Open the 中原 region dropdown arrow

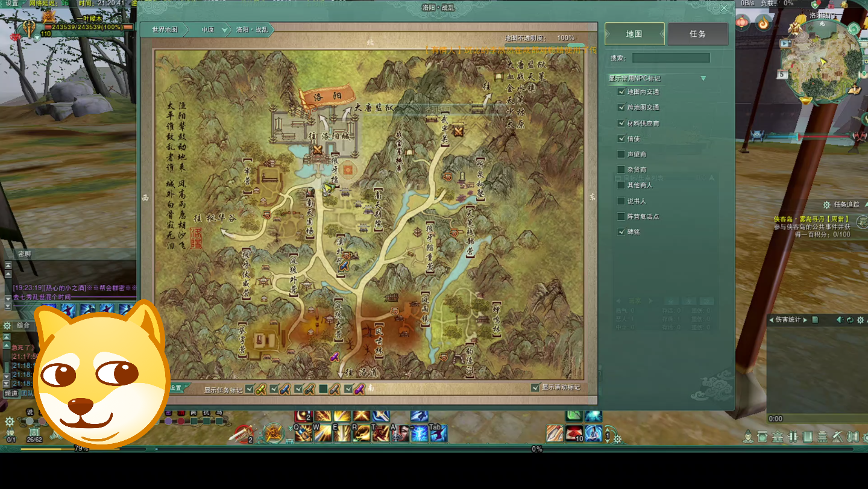pyautogui.click(x=225, y=30)
